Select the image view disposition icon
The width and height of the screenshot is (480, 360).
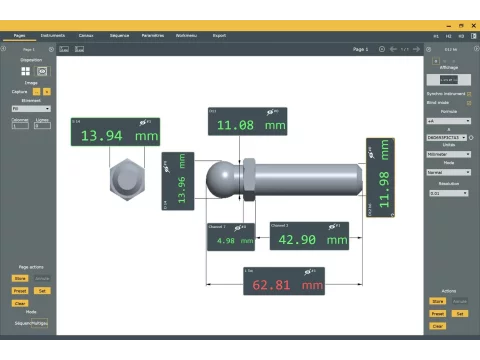pyautogui.click(x=42, y=71)
